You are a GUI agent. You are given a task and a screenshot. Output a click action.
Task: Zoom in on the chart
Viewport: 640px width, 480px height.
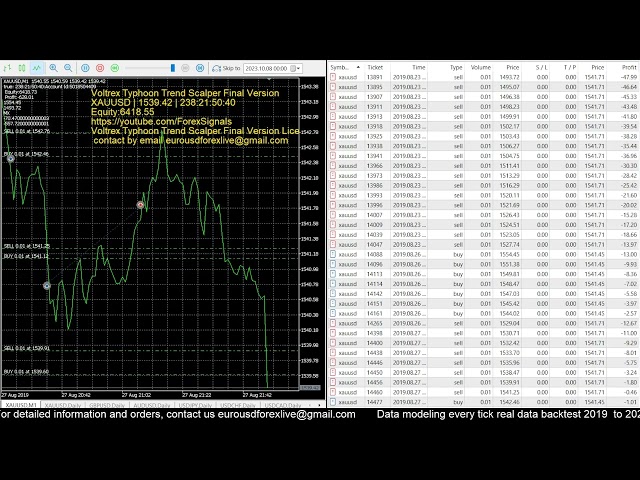pos(53,68)
